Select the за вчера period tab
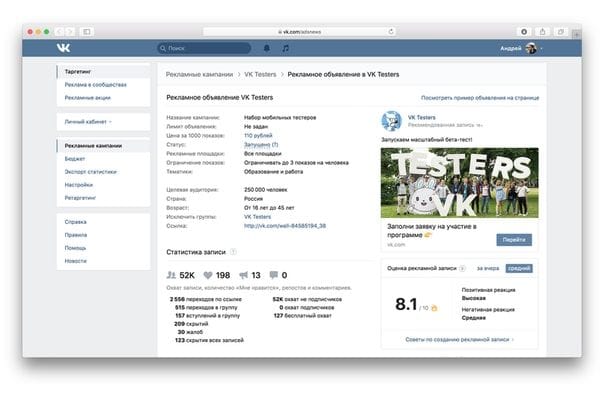 (x=488, y=268)
